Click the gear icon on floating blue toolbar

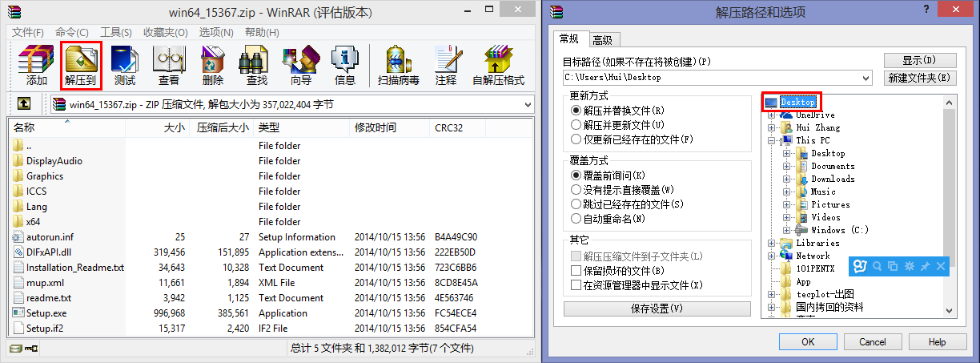tap(909, 266)
